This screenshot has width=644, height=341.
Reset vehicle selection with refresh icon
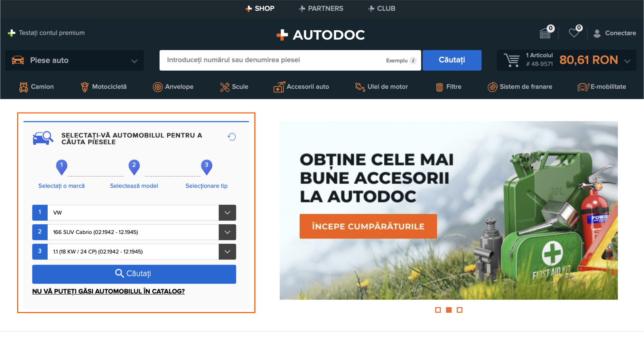coord(231,137)
